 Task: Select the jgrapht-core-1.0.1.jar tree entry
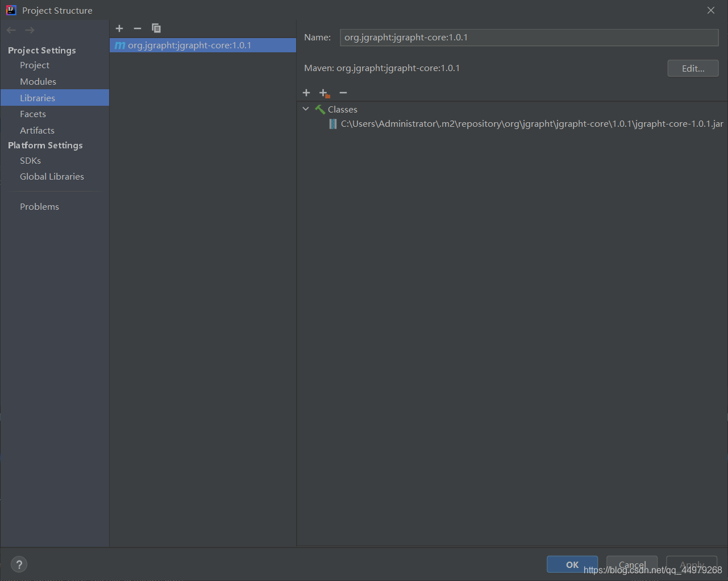[511, 123]
